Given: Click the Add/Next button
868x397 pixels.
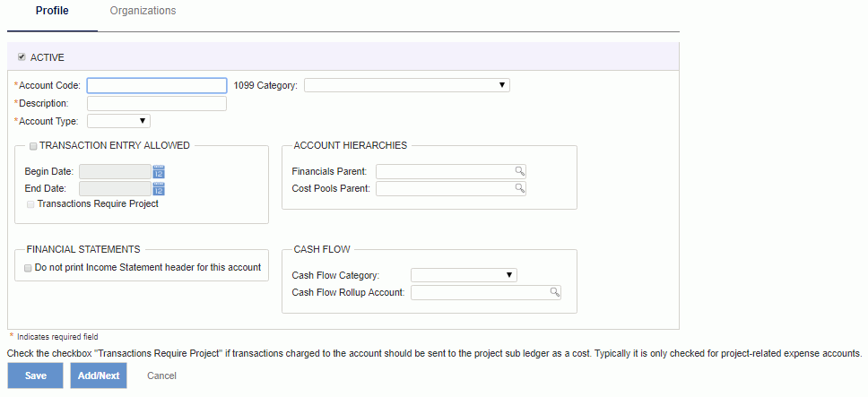Looking at the screenshot, I should 99,375.
